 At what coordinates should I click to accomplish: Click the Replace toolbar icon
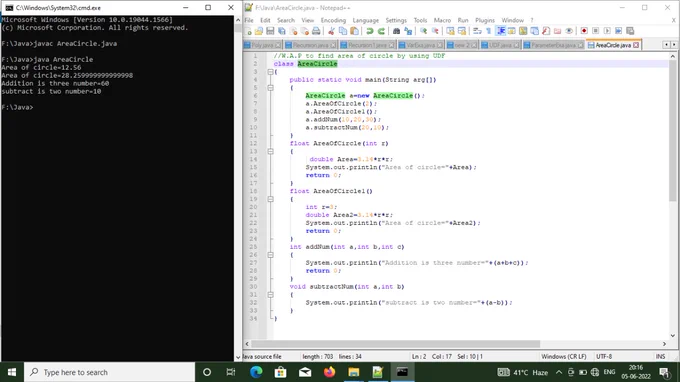[408, 31]
